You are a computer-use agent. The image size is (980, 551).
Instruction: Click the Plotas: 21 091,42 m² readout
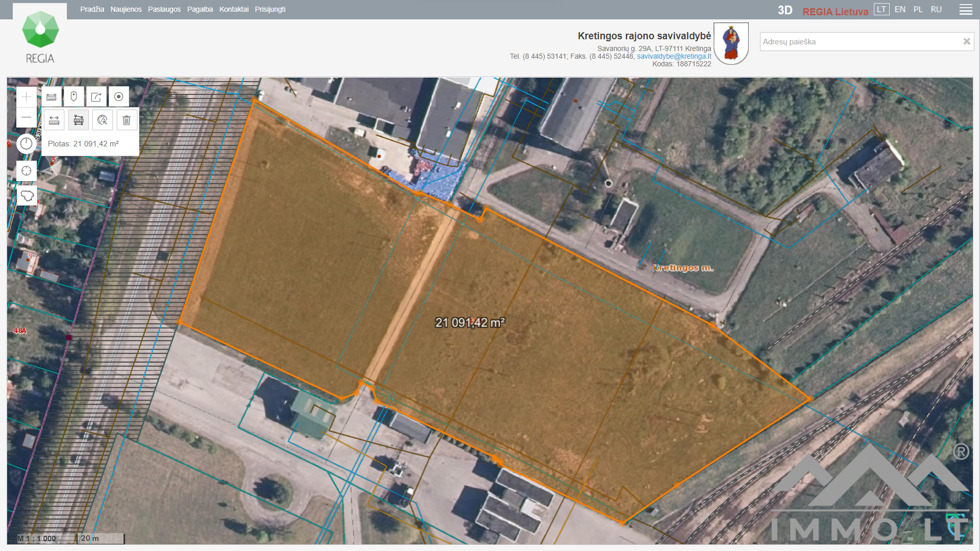point(83,144)
